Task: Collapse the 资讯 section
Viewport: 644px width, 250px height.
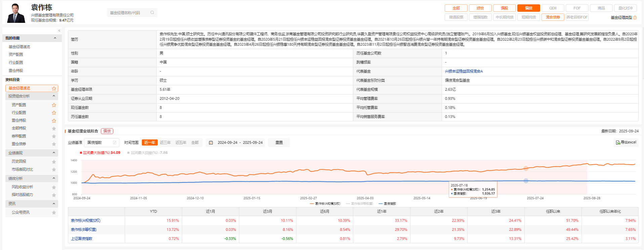Action: point(54,204)
